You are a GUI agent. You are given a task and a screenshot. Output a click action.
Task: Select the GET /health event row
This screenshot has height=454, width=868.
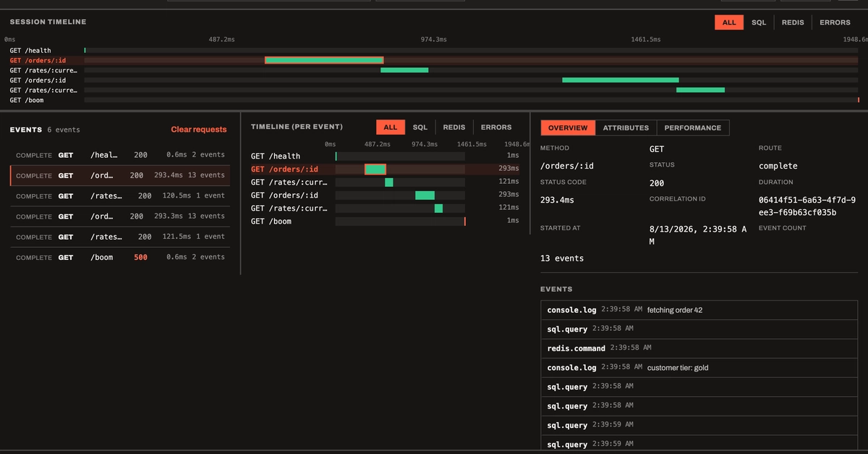(x=120, y=155)
